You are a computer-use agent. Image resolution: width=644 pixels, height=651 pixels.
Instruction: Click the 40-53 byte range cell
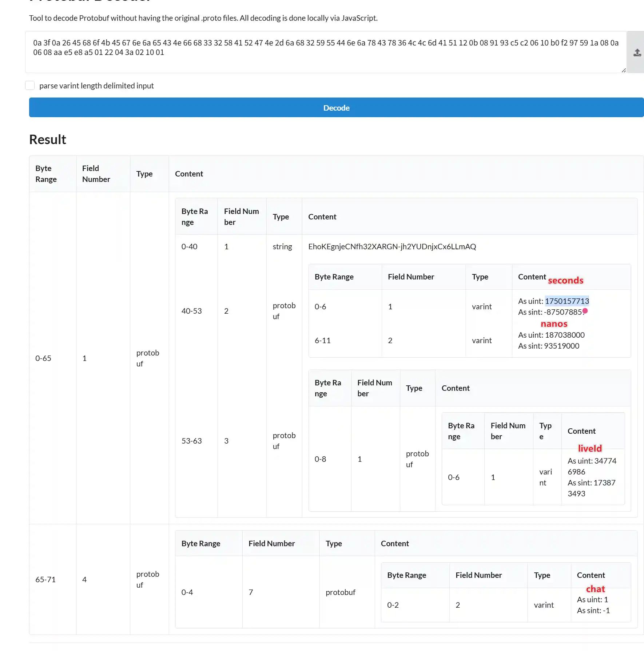coord(191,311)
